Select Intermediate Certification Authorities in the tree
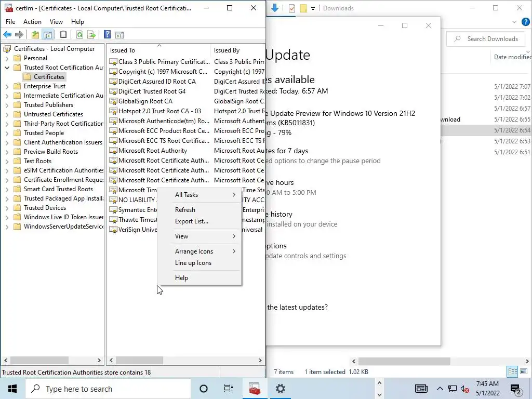532x399 pixels. [x=63, y=96]
